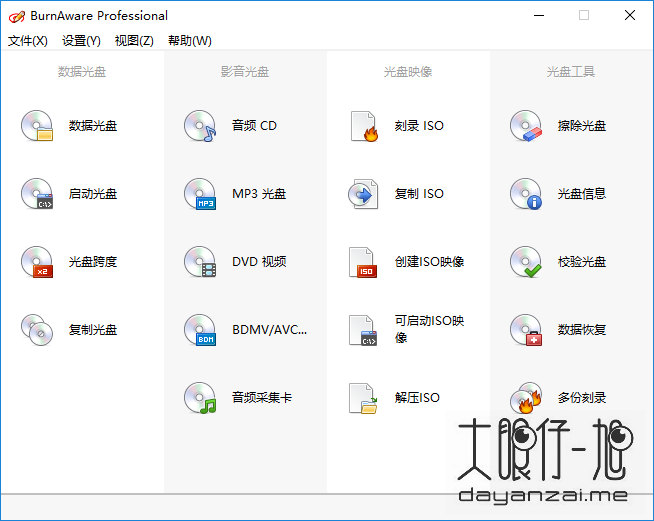Click the 创建ISO映像 red ISO icon
Viewport: 654px width, 521px height.
click(363, 262)
